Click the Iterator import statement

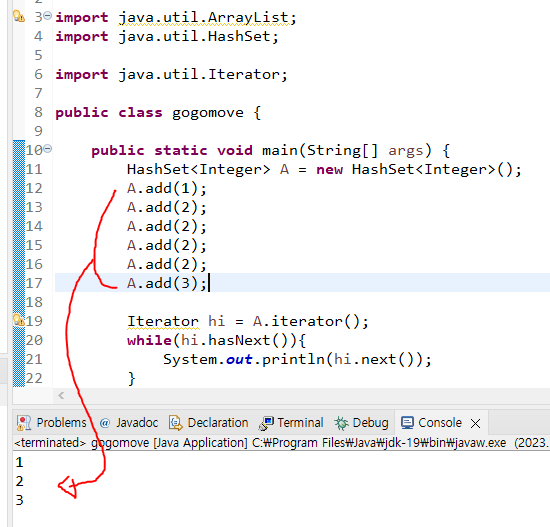pos(171,74)
